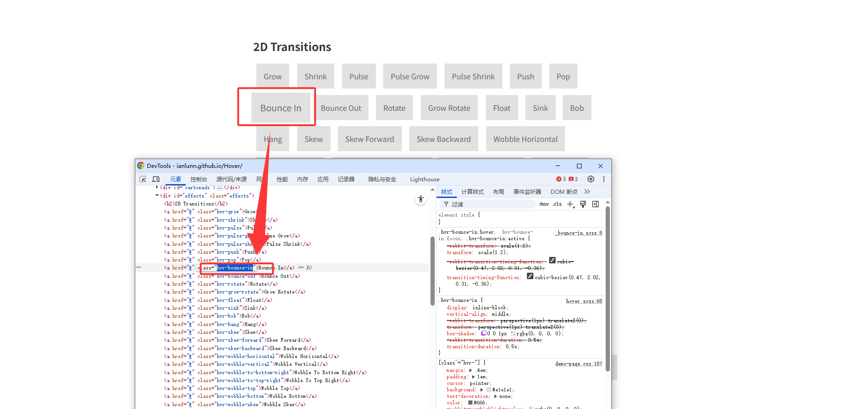Switch to the 控制台 (Console) tab
This screenshot has width=868, height=409.
pyautogui.click(x=198, y=179)
